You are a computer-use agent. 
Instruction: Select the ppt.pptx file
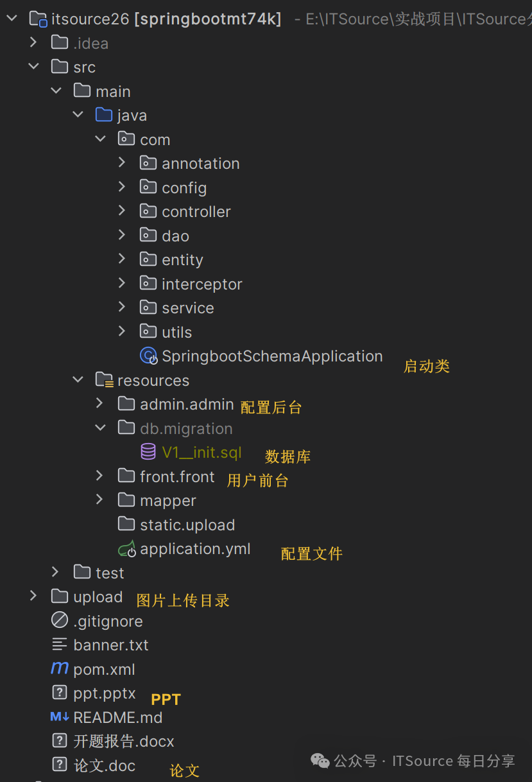click(x=105, y=693)
